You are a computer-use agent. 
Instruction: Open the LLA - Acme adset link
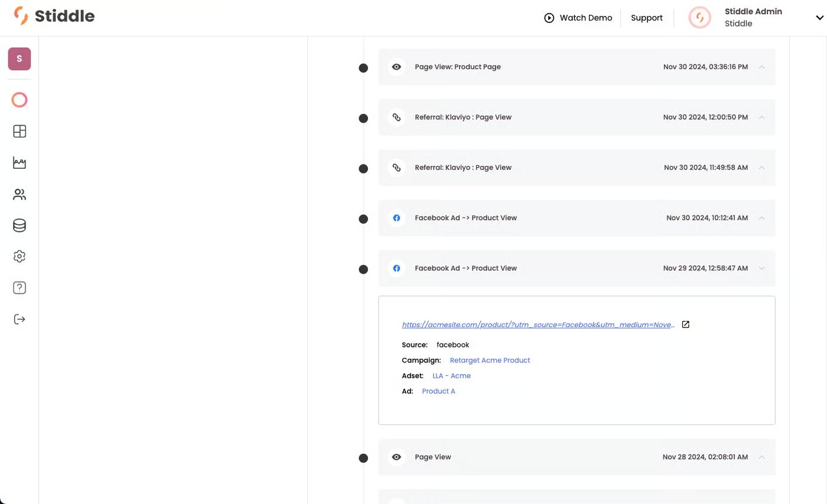point(451,375)
